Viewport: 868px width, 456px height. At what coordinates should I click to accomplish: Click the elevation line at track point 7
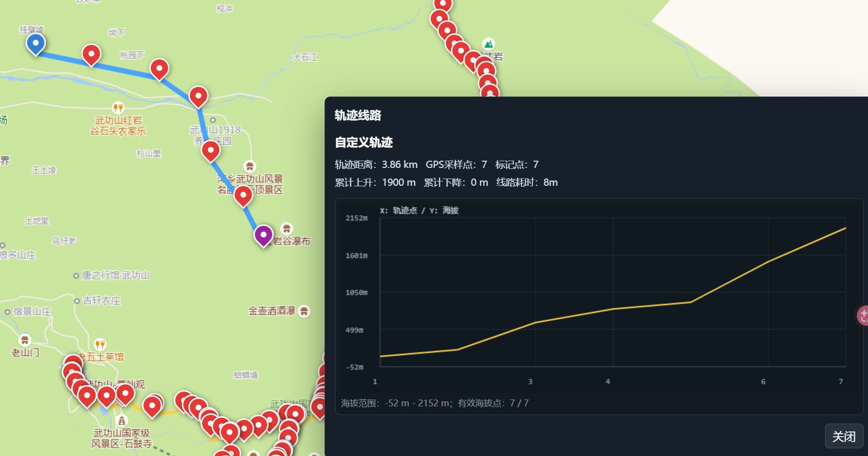(x=845, y=228)
